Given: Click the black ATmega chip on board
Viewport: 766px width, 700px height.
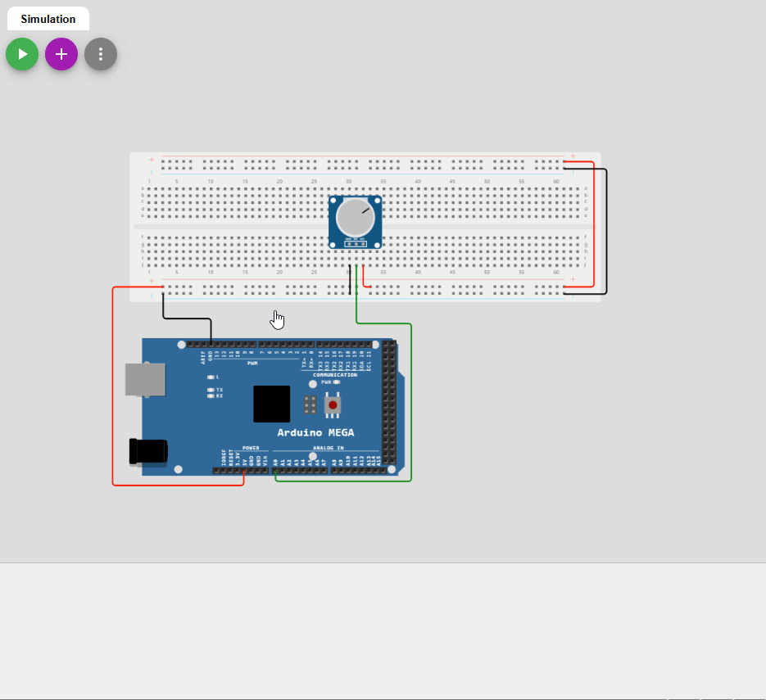Looking at the screenshot, I should pos(271,404).
